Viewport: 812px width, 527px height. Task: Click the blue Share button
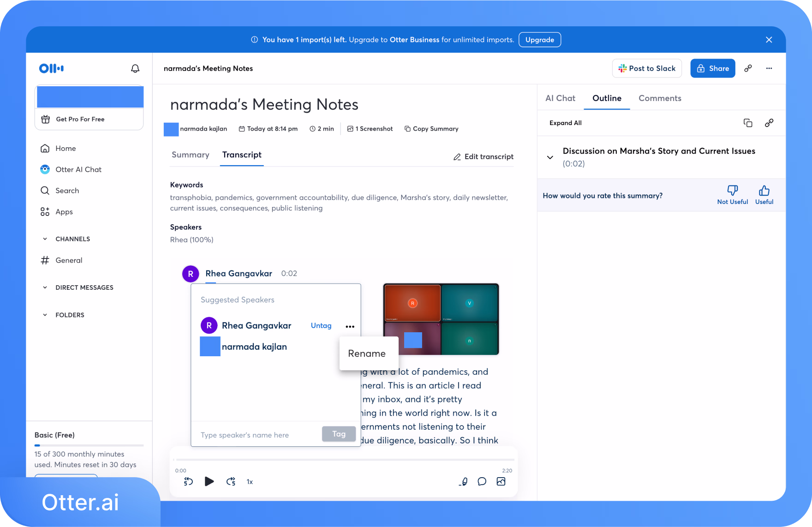coord(713,68)
